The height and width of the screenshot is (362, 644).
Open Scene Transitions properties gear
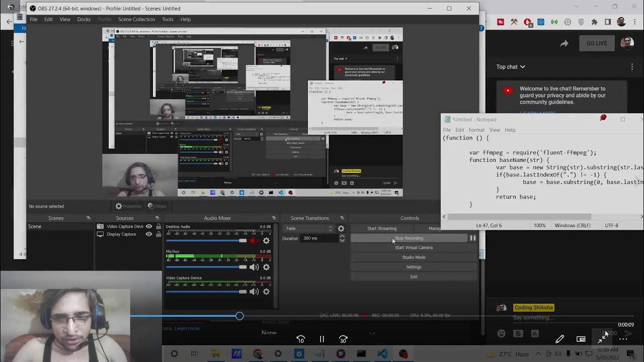click(341, 228)
